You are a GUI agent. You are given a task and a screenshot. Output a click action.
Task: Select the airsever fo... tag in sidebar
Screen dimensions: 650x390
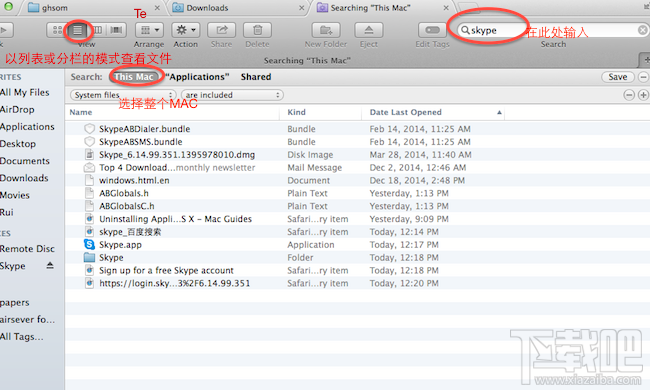[27, 320]
